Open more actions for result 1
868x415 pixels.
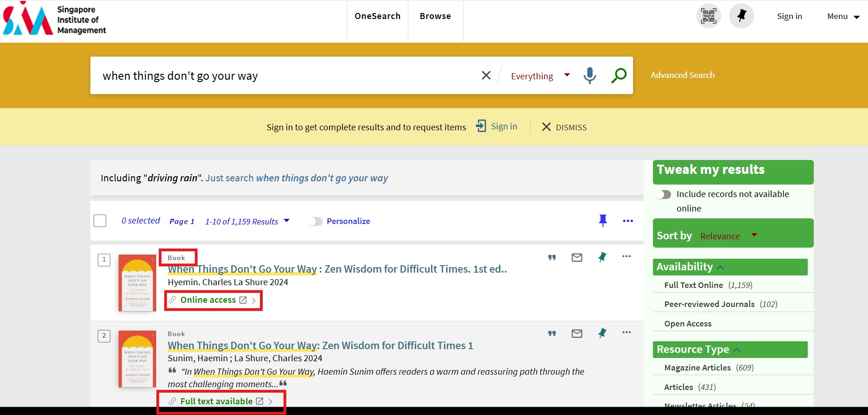(627, 256)
